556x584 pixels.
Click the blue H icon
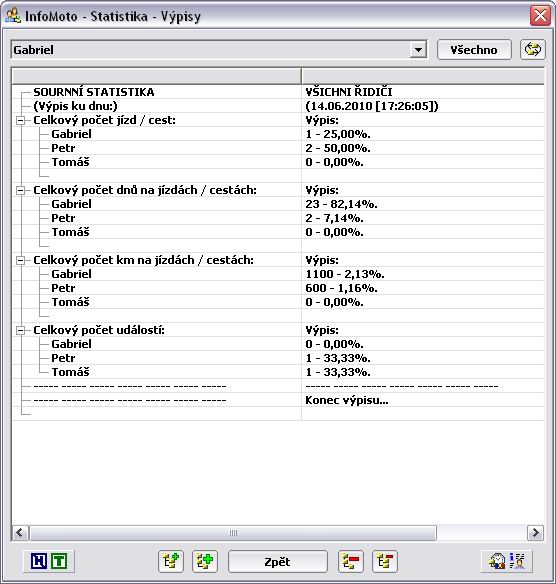pos(39,561)
